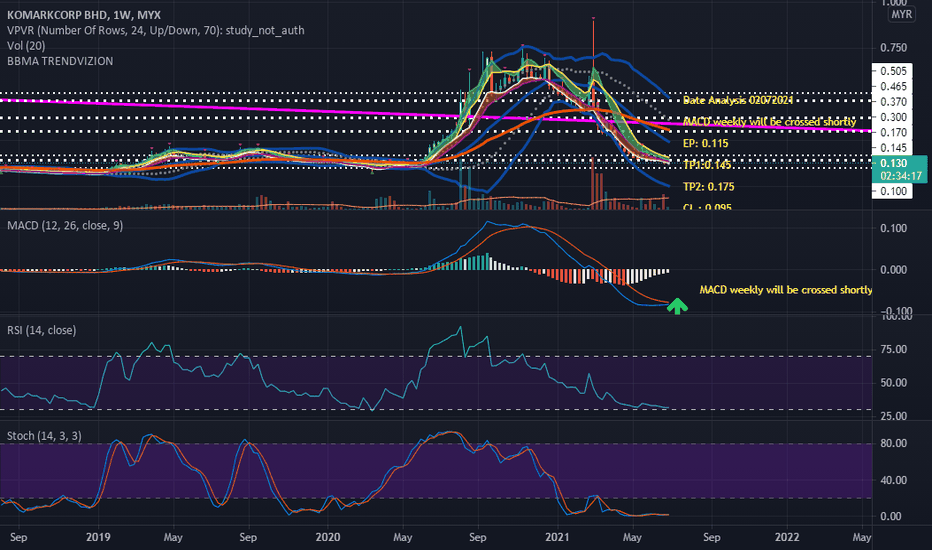Click the 0.00 Stoch axis label
Image resolution: width=932 pixels, height=550 pixels.
coord(891,517)
